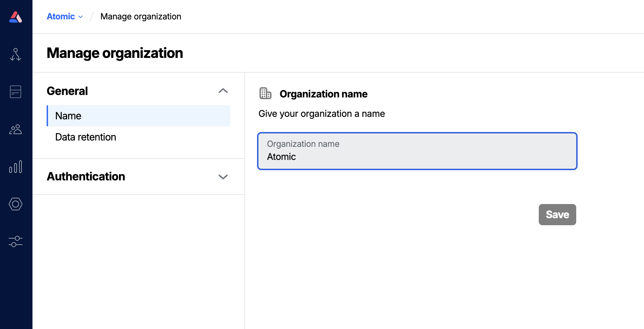Image resolution: width=644 pixels, height=329 pixels.
Task: Open the workflows icon in the sidebar
Action: click(16, 55)
